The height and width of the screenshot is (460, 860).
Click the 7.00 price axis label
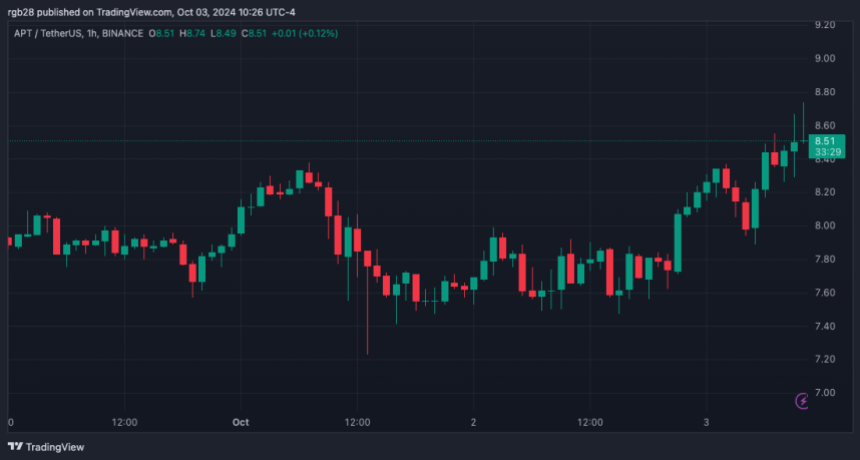(x=824, y=392)
